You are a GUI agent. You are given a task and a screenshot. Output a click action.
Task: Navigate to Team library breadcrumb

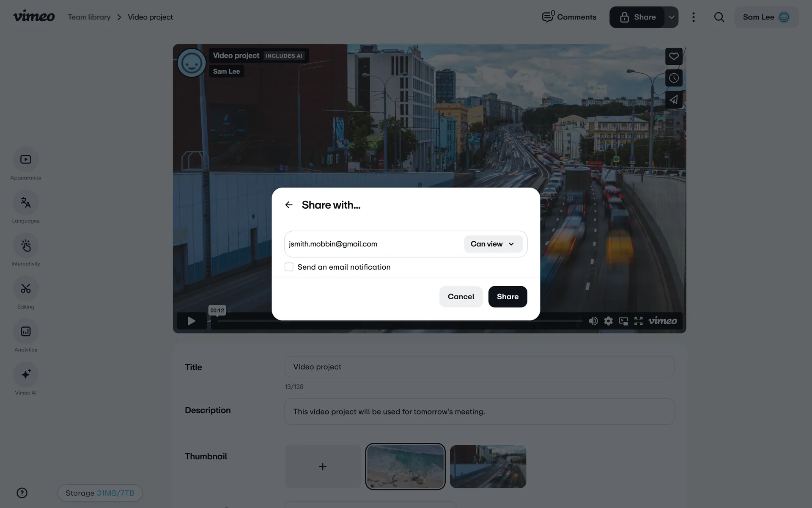pos(89,17)
